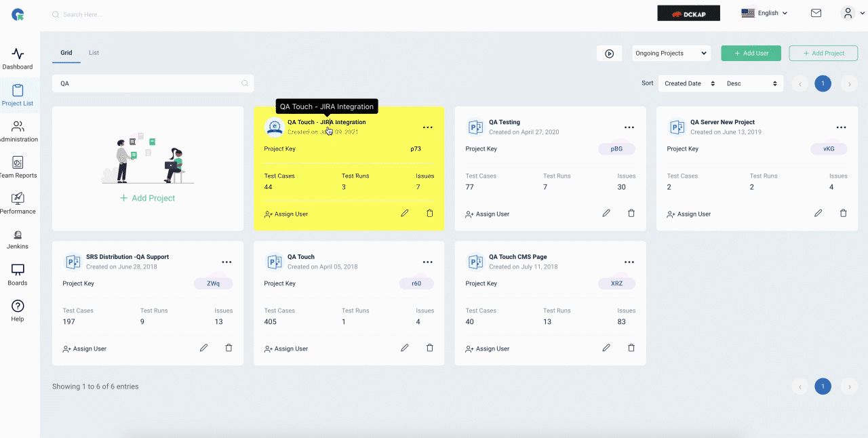868x438 pixels.
Task: Go to previous page in top pagination
Action: [x=800, y=84]
